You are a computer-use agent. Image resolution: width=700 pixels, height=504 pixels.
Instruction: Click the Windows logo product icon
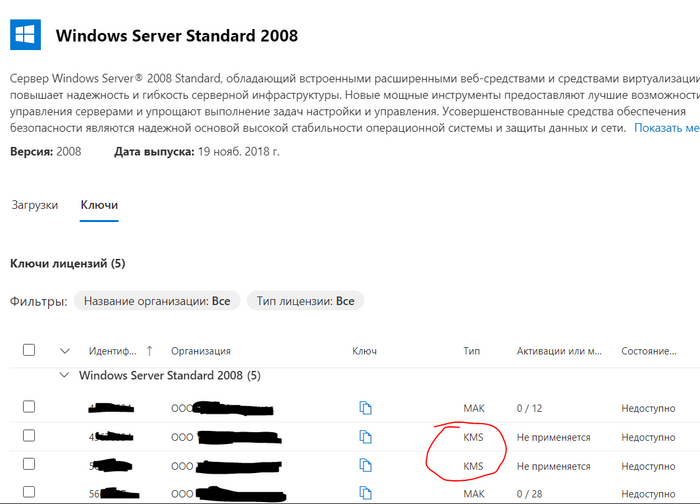pos(25,34)
